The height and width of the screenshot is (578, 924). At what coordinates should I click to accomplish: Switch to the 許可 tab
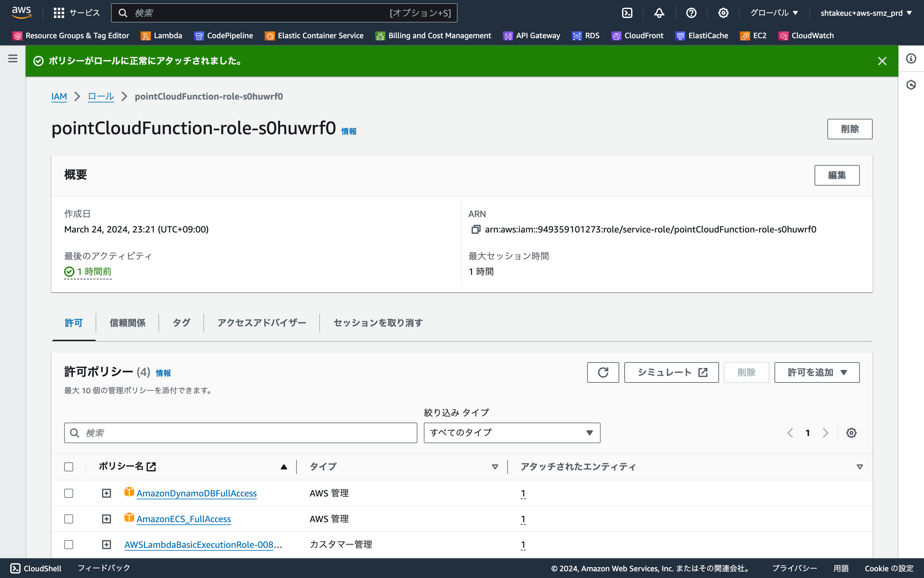tap(74, 323)
